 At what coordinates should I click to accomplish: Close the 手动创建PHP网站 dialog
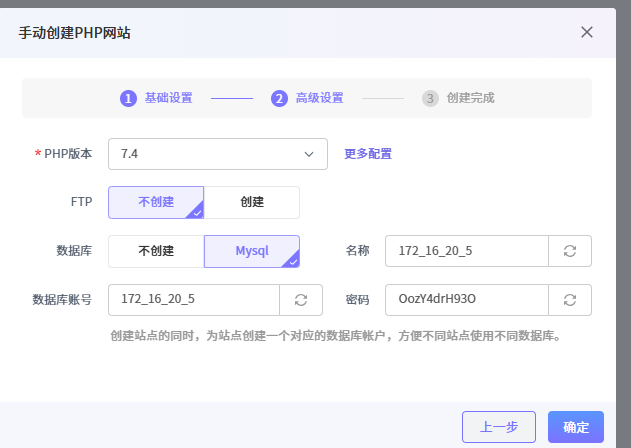point(587,32)
